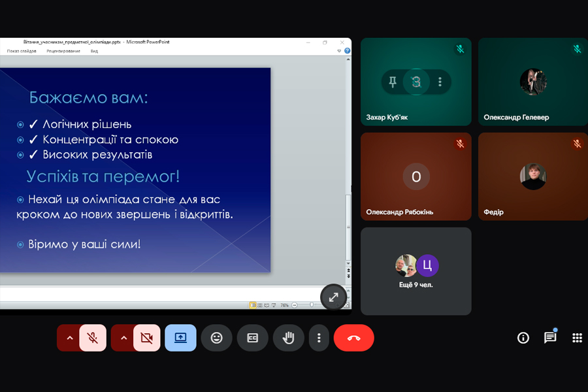The image size is (588, 392).
Task: Click 'Логічних рішень' bullet text
Action: (87, 124)
